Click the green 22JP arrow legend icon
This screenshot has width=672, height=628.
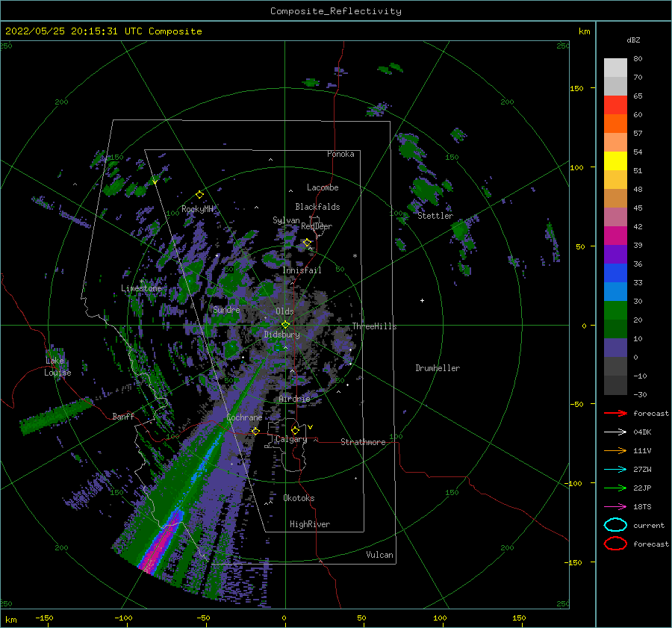615,488
